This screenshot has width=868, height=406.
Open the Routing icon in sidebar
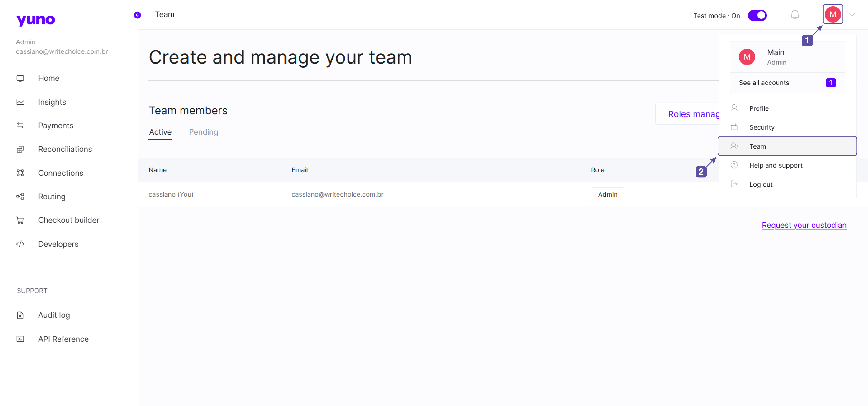click(x=20, y=197)
